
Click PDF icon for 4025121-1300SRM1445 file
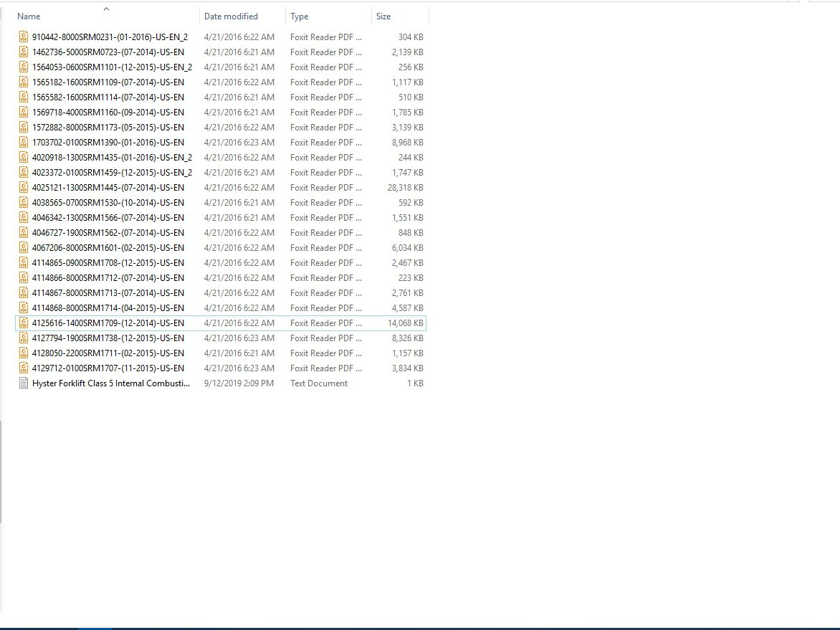coord(24,187)
